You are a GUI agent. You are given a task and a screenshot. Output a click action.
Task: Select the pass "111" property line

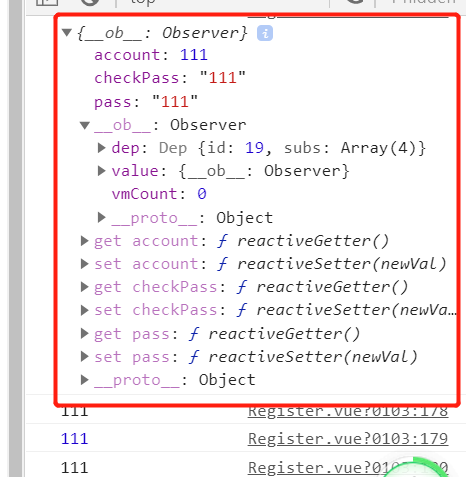tap(146, 101)
